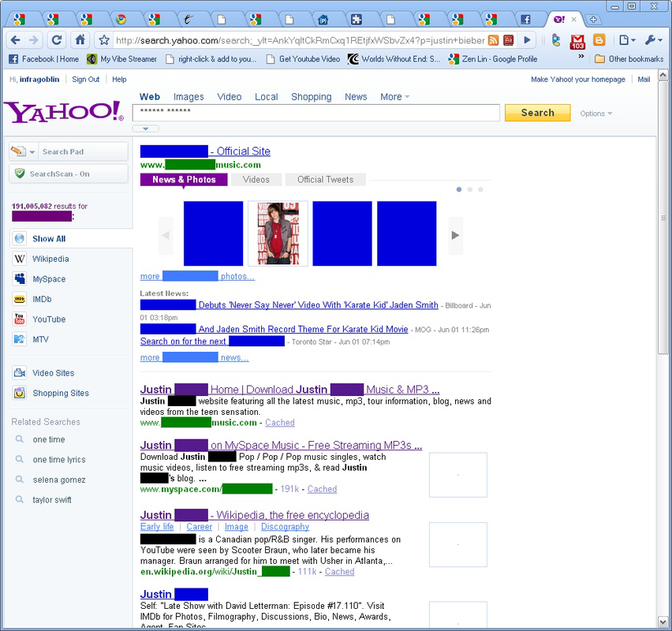Screen dimensions: 672x631
Task: Click the Show All globe icon
Action: click(19, 239)
